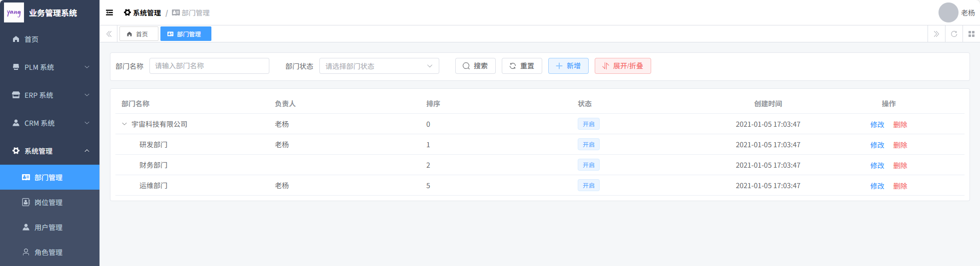Expand the PLM 系统 sidebar menu
The height and width of the screenshot is (266, 980).
point(49,67)
